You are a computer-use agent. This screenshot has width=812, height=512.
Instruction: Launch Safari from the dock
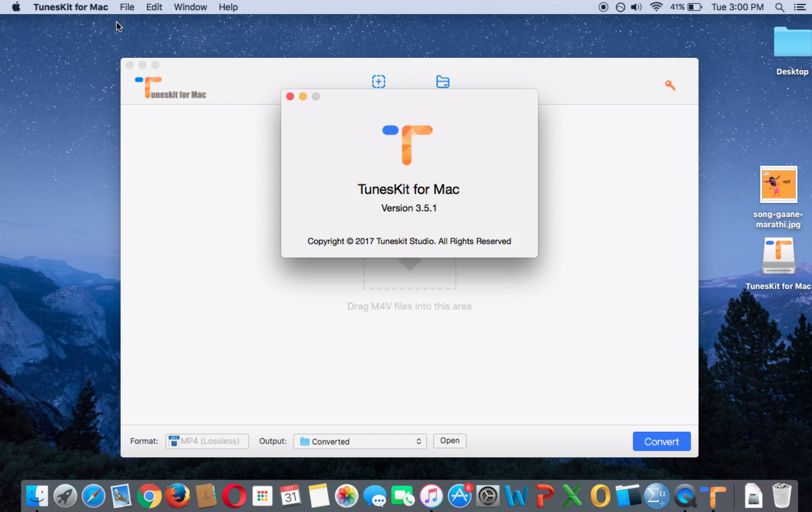click(93, 496)
